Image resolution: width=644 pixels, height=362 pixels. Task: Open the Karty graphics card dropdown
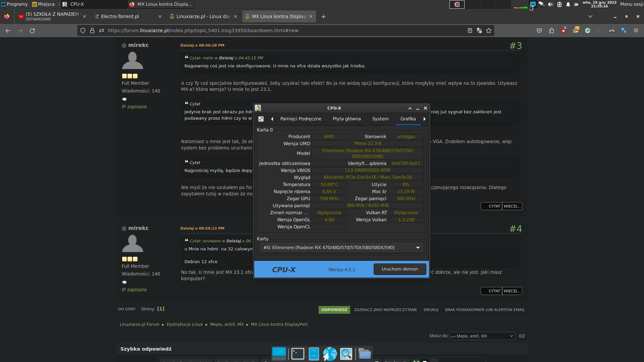342,247
